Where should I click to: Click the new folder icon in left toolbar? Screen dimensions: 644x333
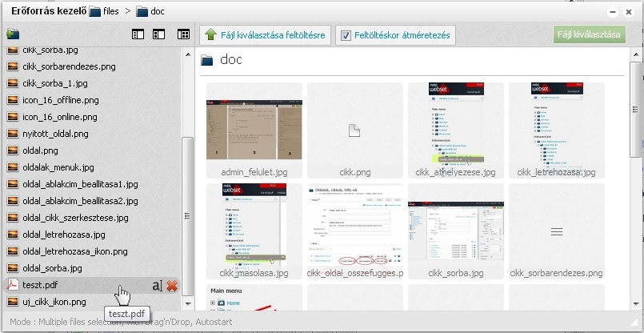click(x=12, y=34)
